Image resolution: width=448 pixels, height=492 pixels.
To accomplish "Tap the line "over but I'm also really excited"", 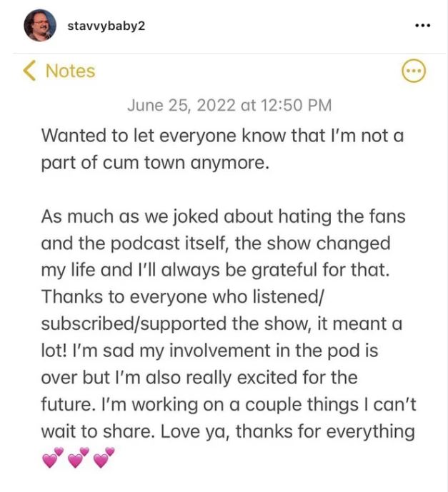I will 199,378.
